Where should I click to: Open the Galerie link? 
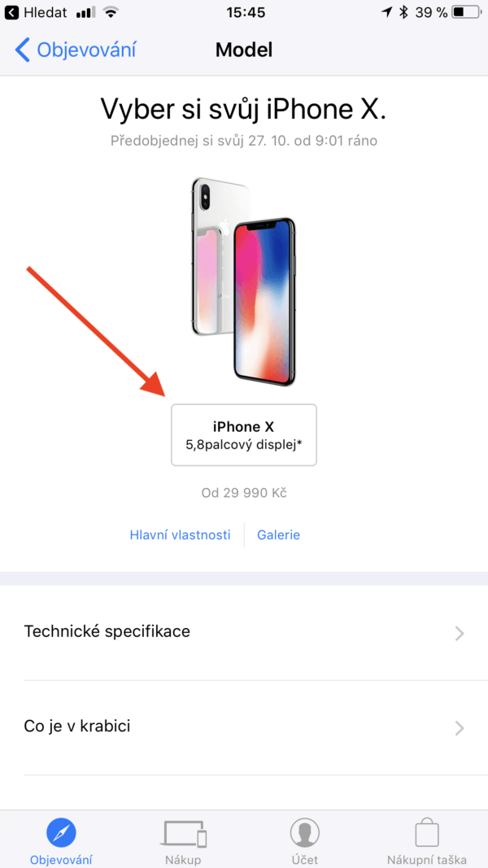pos(278,534)
